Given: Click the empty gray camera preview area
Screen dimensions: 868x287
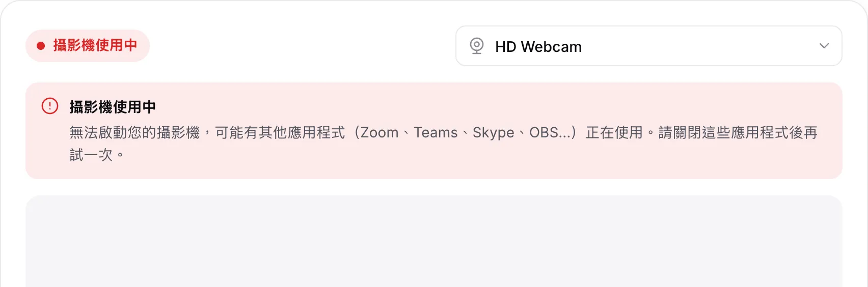Looking at the screenshot, I should [434, 241].
